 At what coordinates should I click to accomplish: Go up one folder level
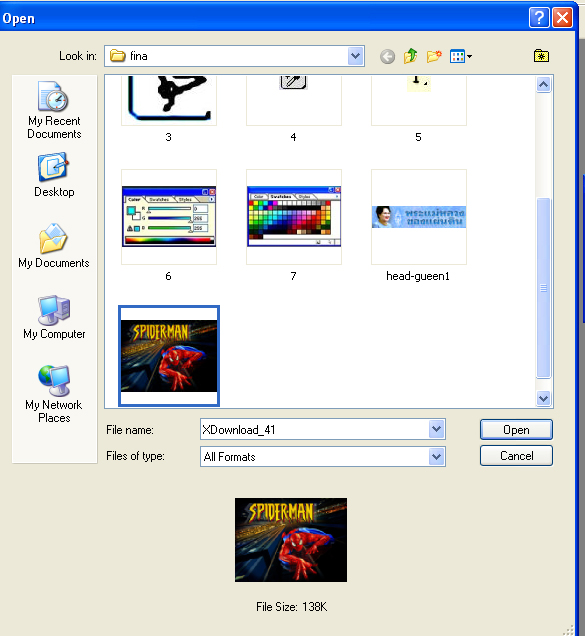click(411, 56)
